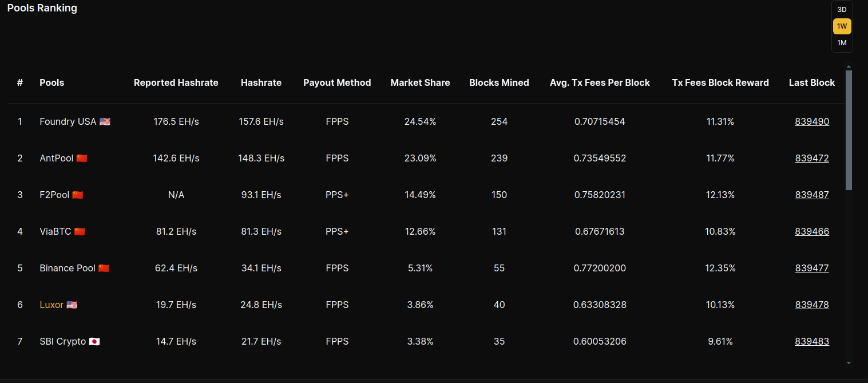
Task: Open the Luxor pool link
Action: [51, 305]
